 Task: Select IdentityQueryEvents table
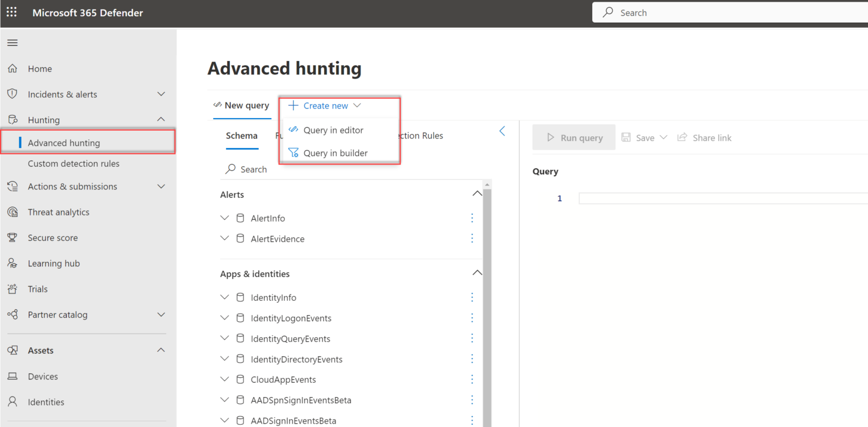(290, 339)
